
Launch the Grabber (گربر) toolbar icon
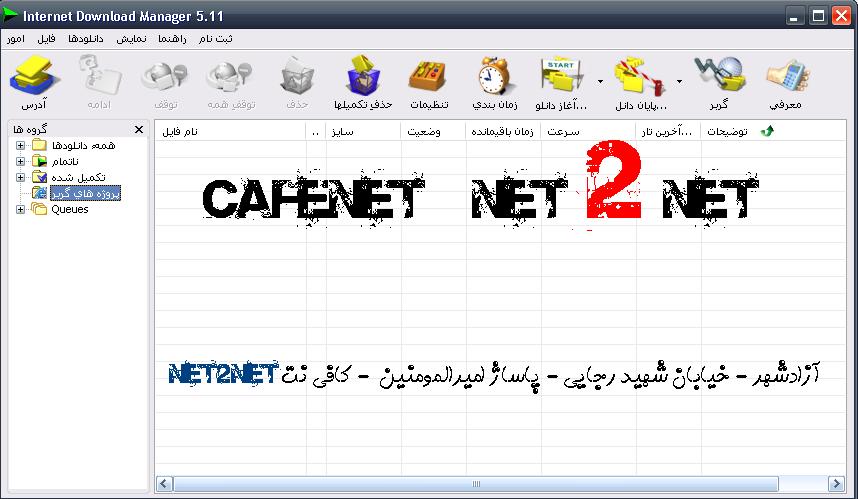(x=720, y=76)
